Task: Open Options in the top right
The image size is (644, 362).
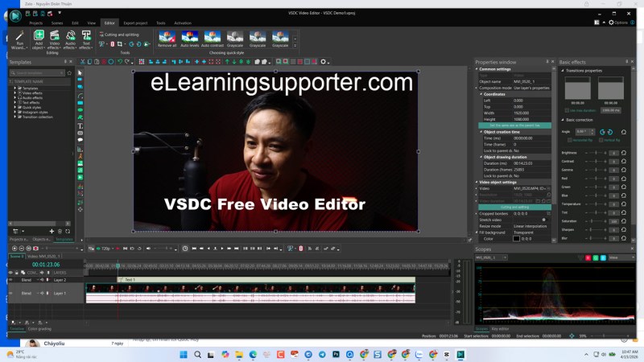Action: click(x=618, y=23)
